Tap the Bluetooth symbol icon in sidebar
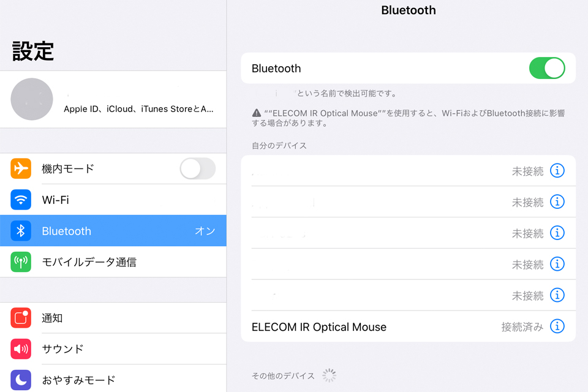The width and height of the screenshot is (588, 392). (x=21, y=231)
